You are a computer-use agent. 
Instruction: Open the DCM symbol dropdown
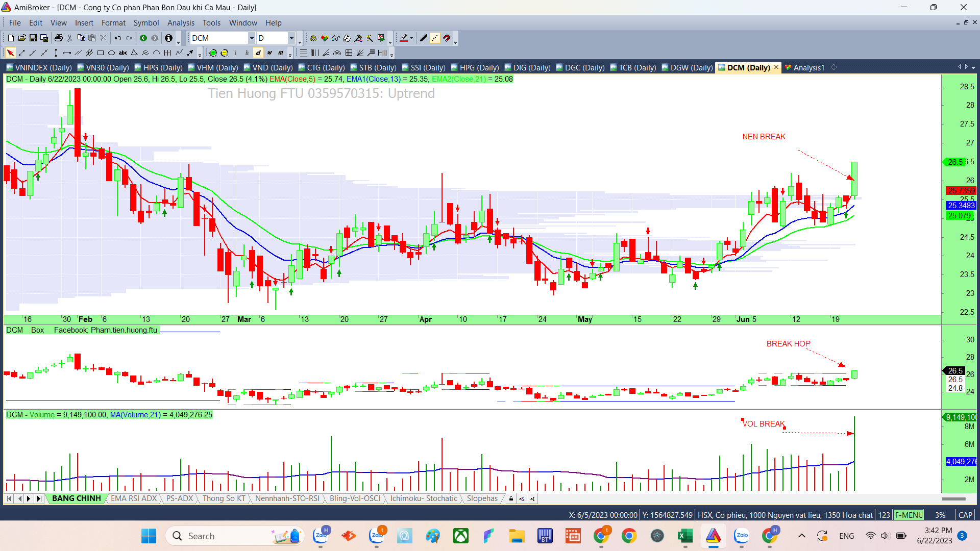[251, 38]
